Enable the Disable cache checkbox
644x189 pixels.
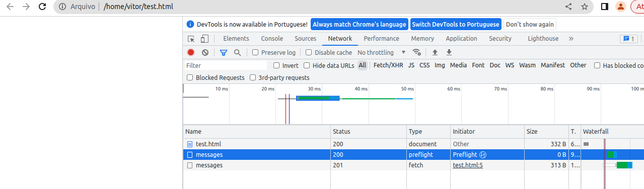pyautogui.click(x=309, y=52)
